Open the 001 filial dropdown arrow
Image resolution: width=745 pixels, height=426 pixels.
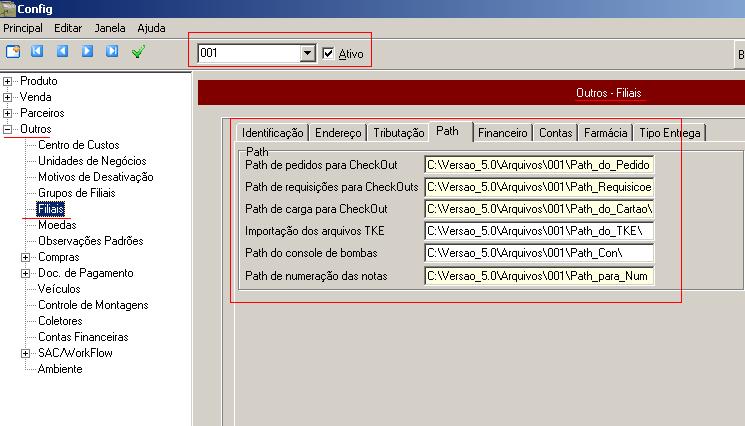click(307, 53)
